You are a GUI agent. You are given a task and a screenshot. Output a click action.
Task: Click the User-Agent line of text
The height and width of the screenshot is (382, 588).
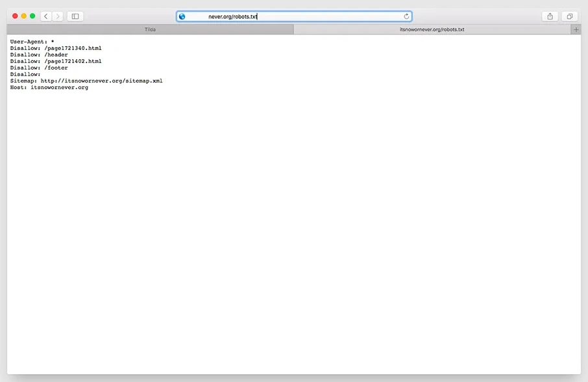pyautogui.click(x=32, y=42)
